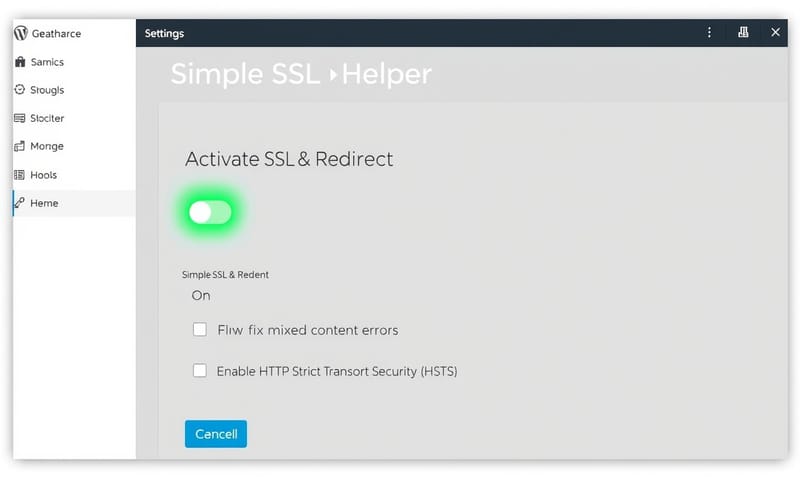Click the Settings title in header
Image resolution: width=800 pixels, height=480 pixels.
[164, 33]
